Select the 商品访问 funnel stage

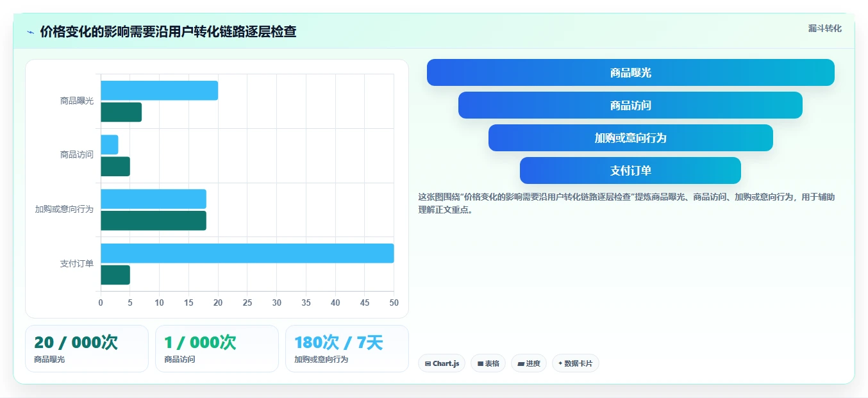(x=630, y=105)
